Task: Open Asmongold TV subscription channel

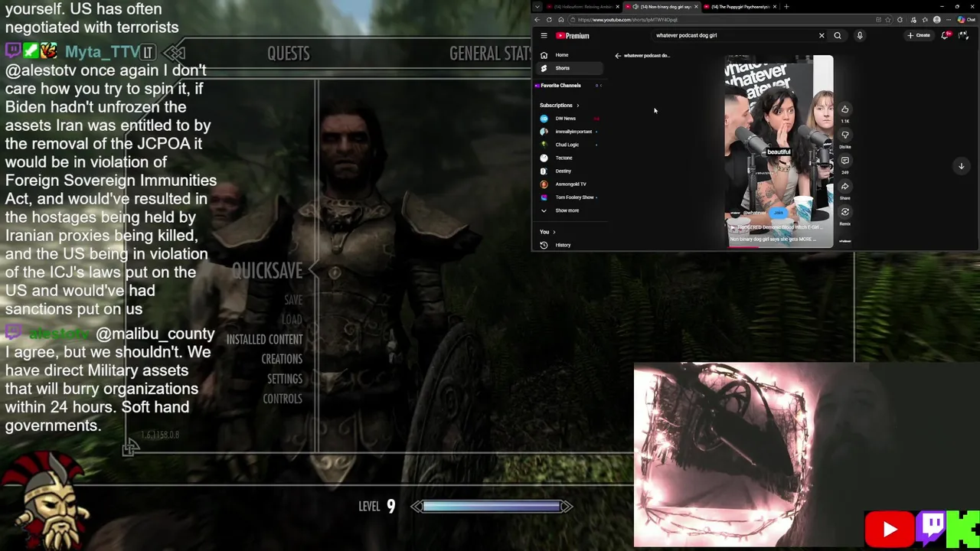Action: tap(570, 184)
